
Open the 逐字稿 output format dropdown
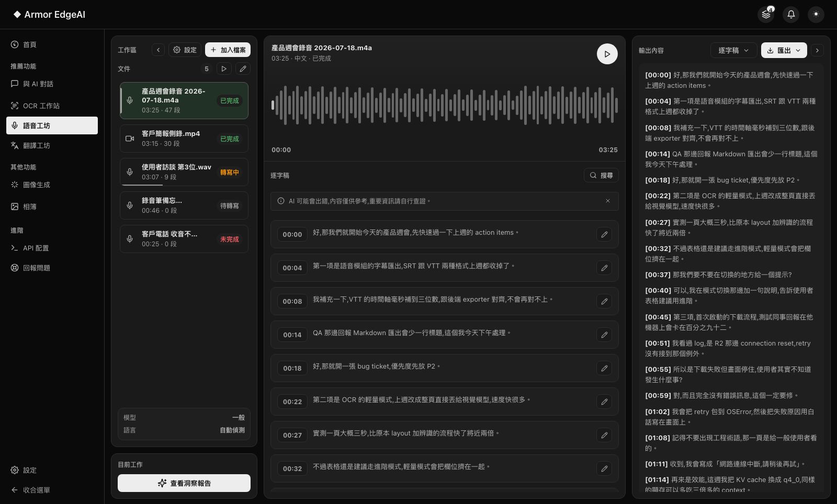click(x=733, y=50)
